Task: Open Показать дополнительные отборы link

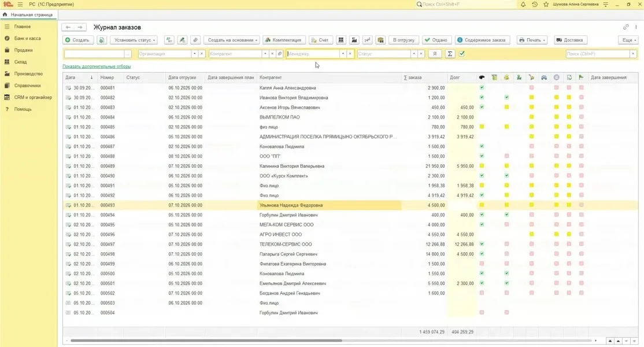Action: coord(97,66)
